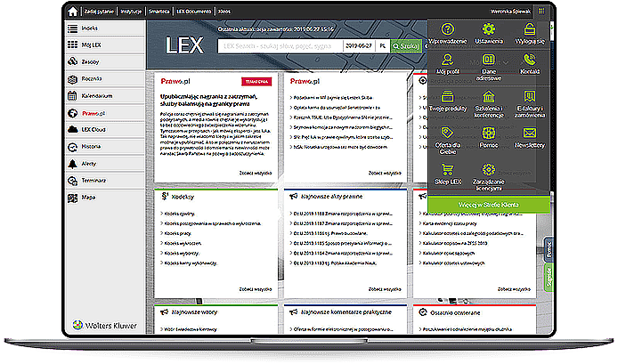The width and height of the screenshot is (618, 364).
Task: Open the search date dropdown 2019-06-27
Action: [x=360, y=45]
